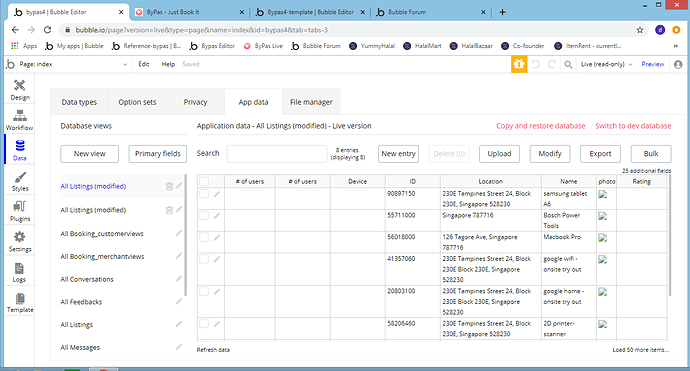Click the undo arrow icon
The width and height of the screenshot is (690, 371).
[x=536, y=64]
